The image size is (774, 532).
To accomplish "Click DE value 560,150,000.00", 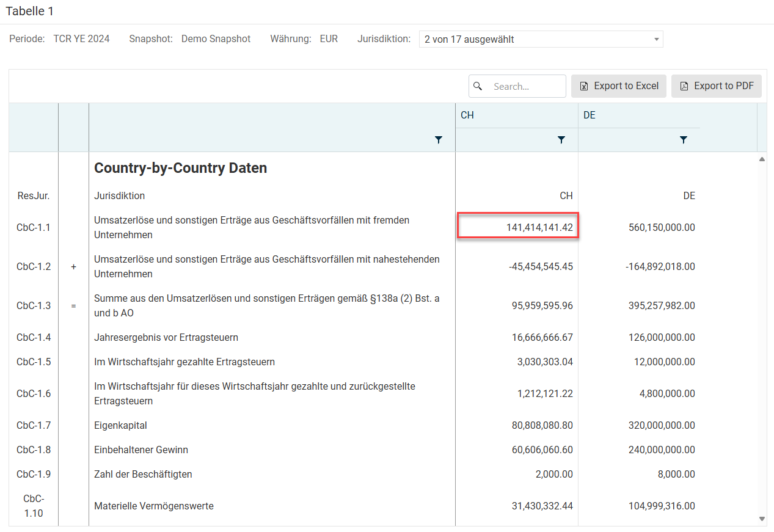I will pos(662,227).
